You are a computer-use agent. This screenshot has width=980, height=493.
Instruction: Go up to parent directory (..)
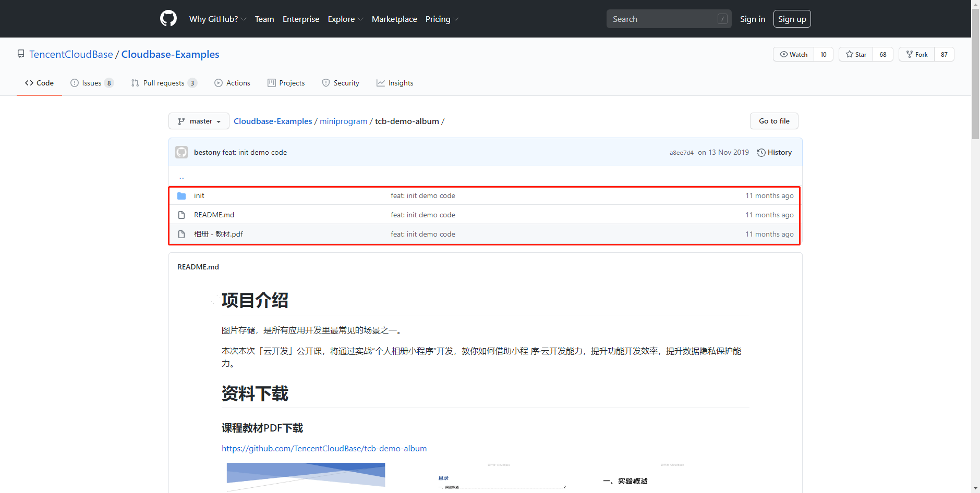coord(182,177)
